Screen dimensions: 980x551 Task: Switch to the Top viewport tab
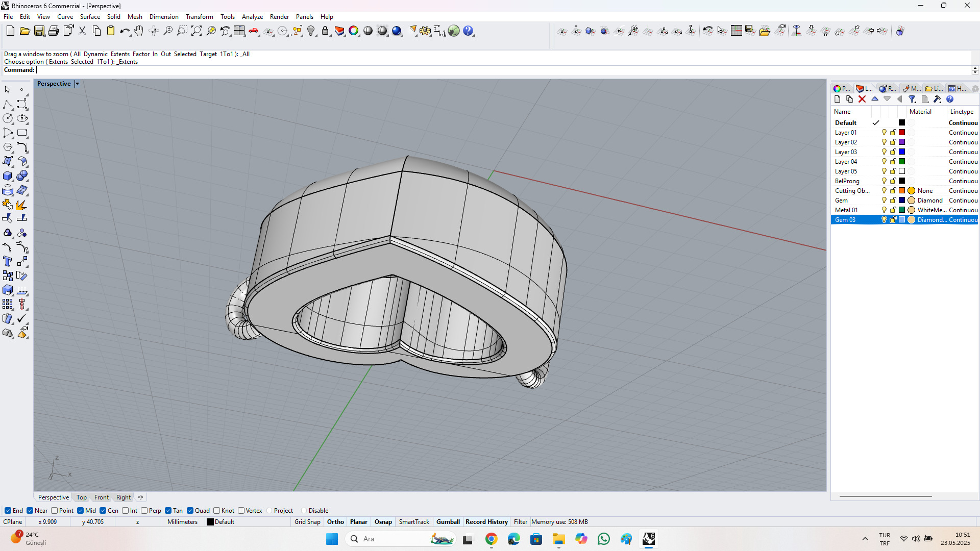point(82,497)
